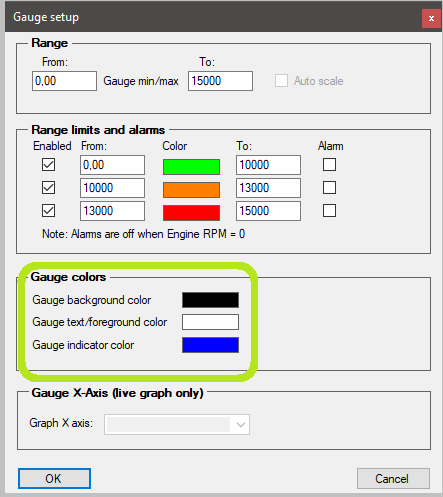443x497 pixels.
Task: Change the Gauge text/foreground color swatch
Action: click(210, 322)
